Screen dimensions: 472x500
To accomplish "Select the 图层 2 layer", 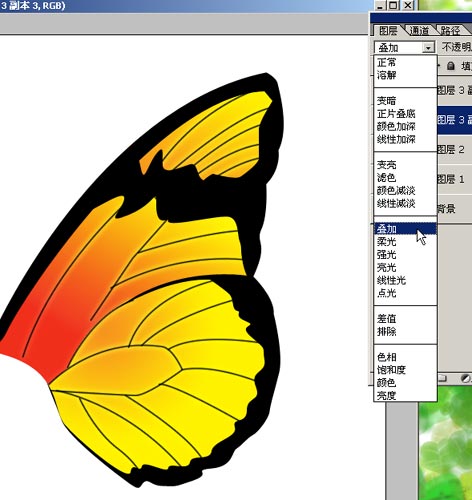I will click(454, 149).
